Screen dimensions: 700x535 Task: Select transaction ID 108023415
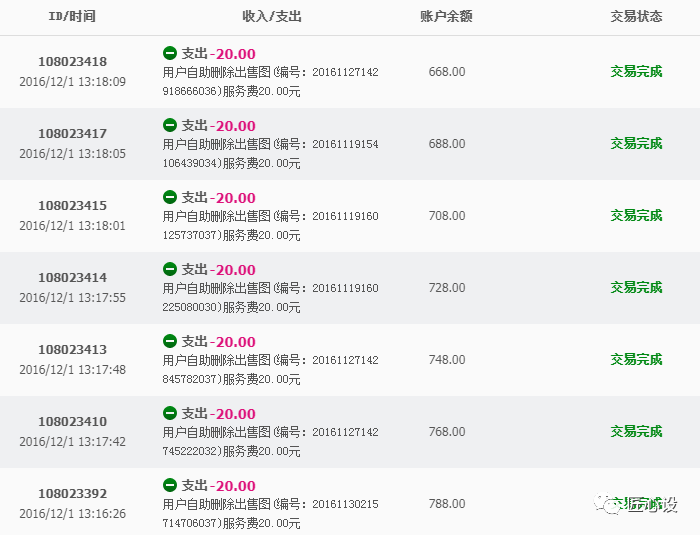tap(72, 206)
